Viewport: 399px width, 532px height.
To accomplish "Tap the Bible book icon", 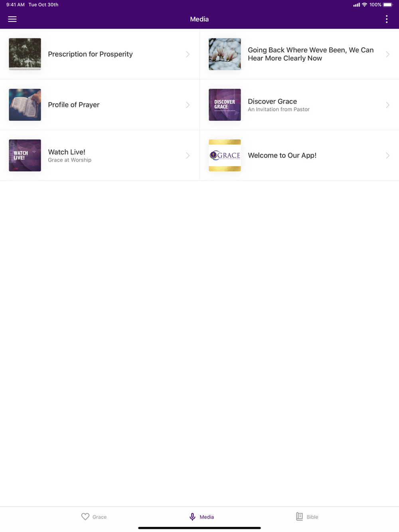I will (299, 516).
